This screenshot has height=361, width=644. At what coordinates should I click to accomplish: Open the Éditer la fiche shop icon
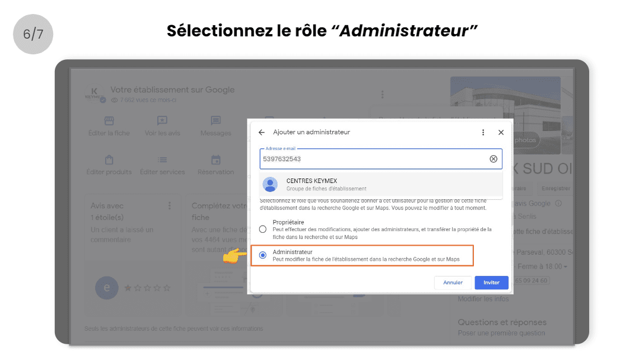pos(109,121)
